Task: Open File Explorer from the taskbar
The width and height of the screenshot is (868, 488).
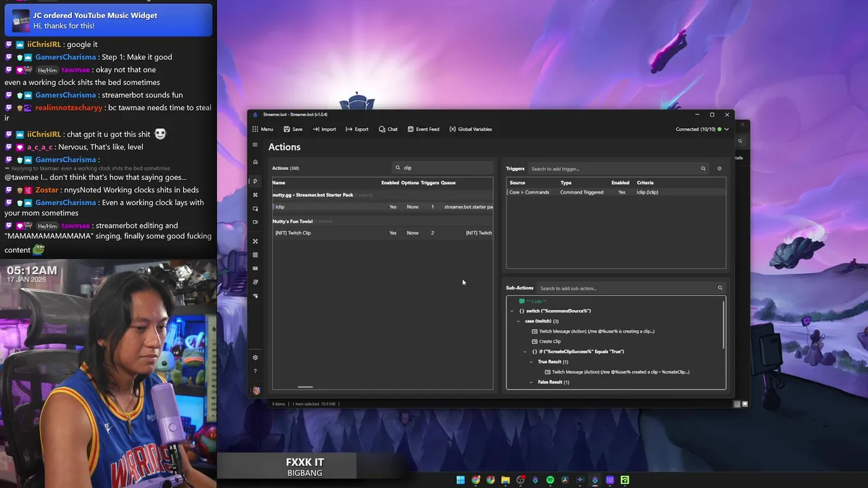Action: (x=505, y=480)
